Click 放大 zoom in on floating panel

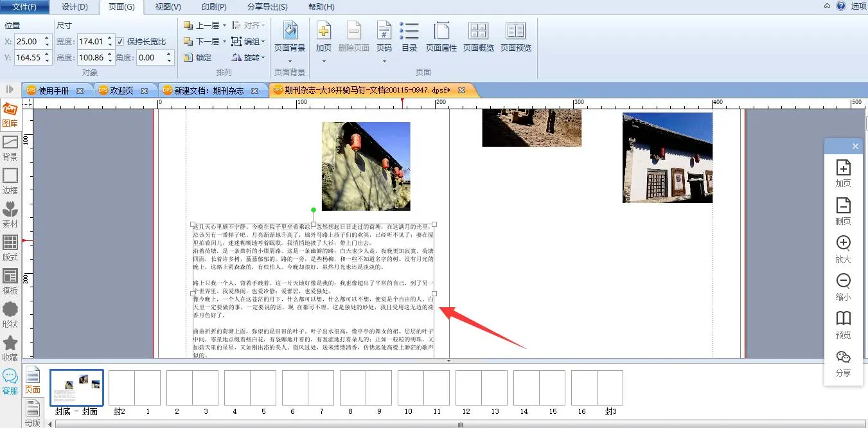coord(843,248)
